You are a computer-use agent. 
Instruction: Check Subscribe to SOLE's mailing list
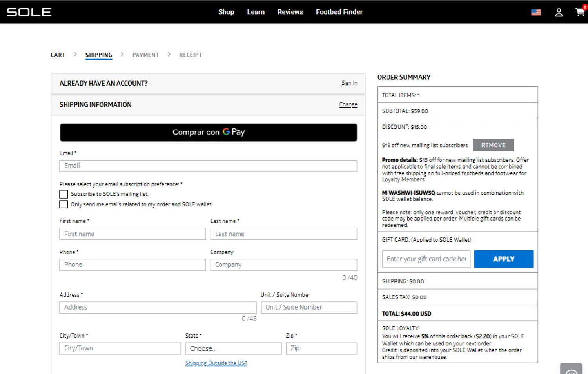(x=64, y=194)
